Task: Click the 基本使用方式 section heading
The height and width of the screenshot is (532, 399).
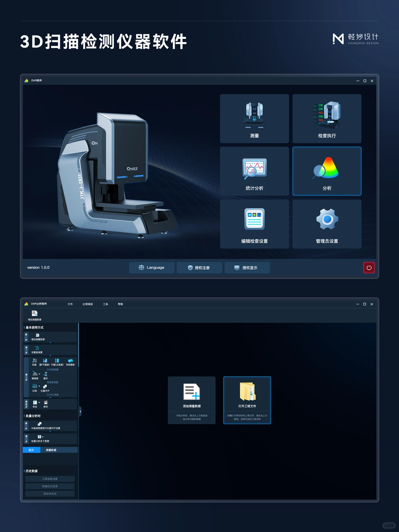Action: [34, 328]
